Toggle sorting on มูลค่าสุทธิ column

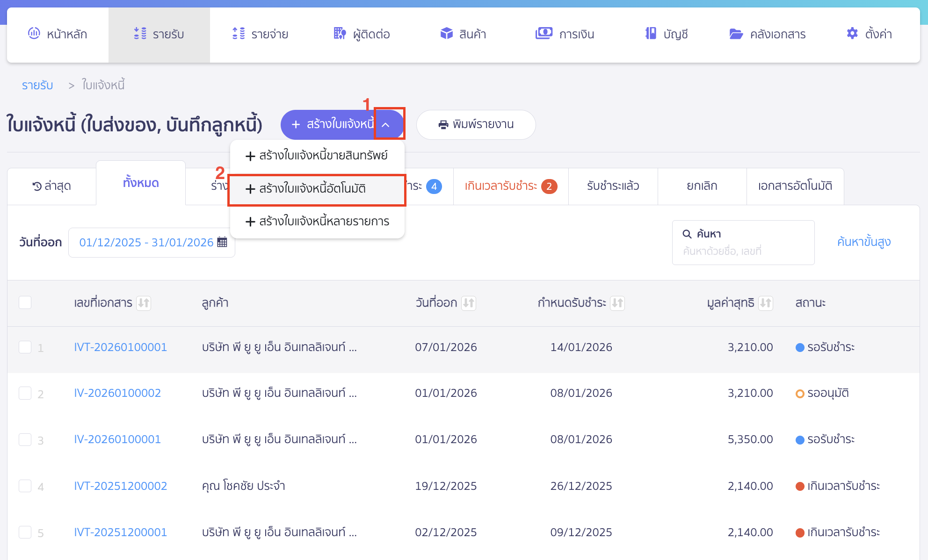click(766, 303)
